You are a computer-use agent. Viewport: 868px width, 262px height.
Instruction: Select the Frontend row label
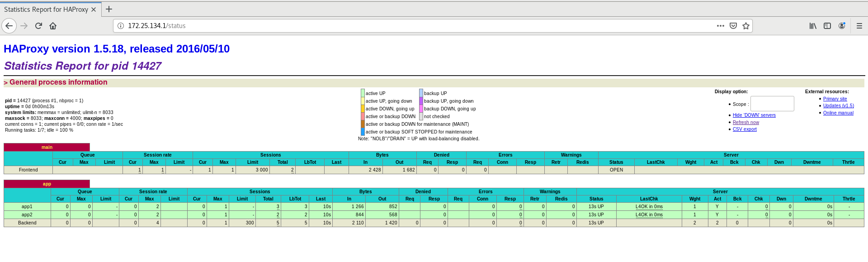click(28, 170)
